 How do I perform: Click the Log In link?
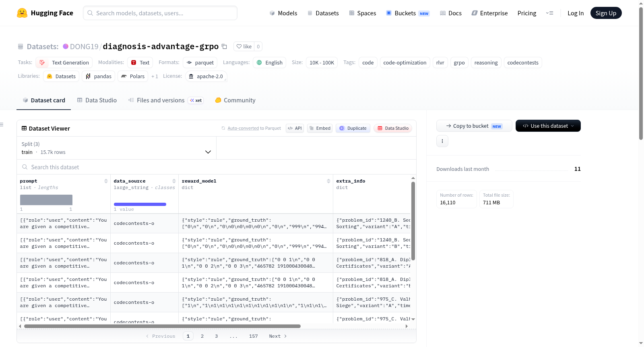click(x=576, y=13)
